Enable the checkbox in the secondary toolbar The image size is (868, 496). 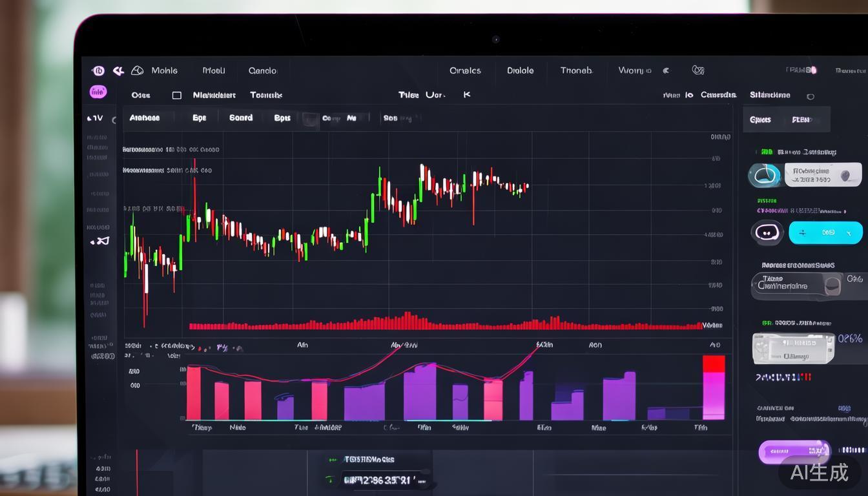177,94
